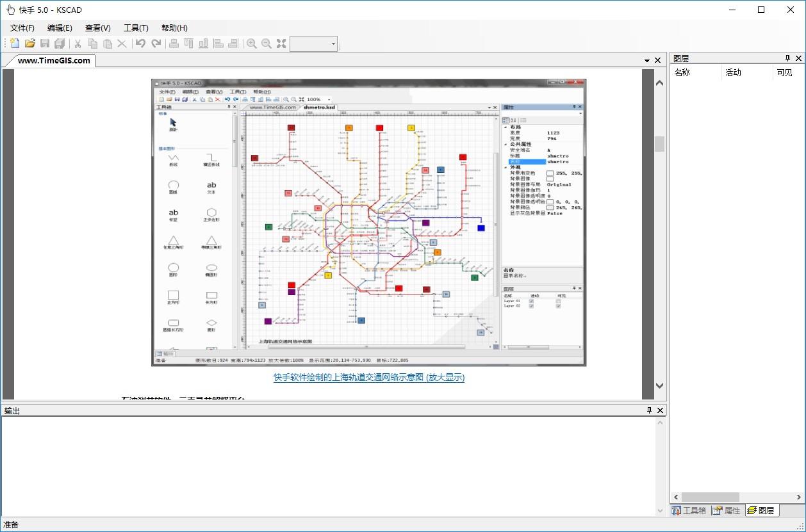This screenshot has width=806, height=532.
Task: Click the align-right toolbar icon
Action: [x=233, y=44]
